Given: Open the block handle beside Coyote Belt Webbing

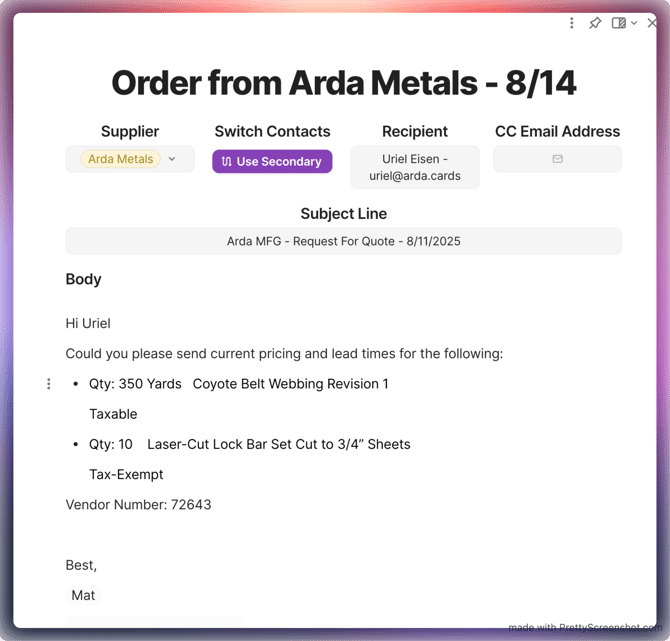Looking at the screenshot, I should pyautogui.click(x=49, y=384).
